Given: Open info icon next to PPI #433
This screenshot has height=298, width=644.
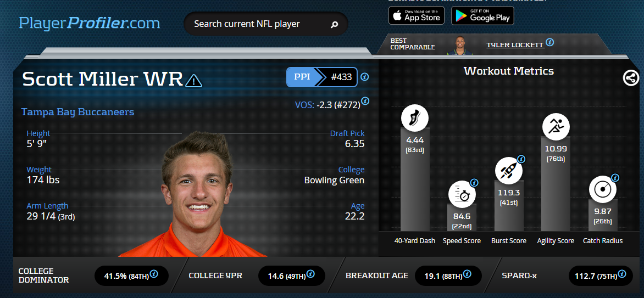Looking at the screenshot, I should [364, 77].
